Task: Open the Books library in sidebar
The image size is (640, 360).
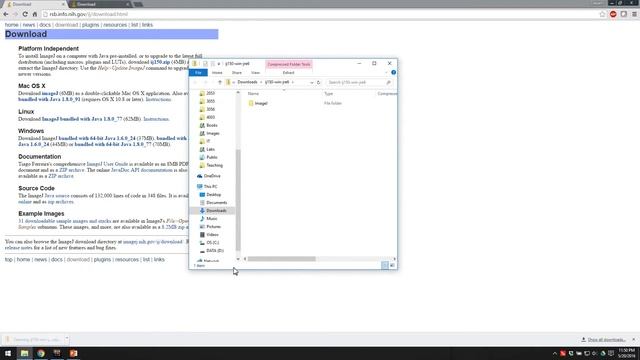Action: pos(209,125)
